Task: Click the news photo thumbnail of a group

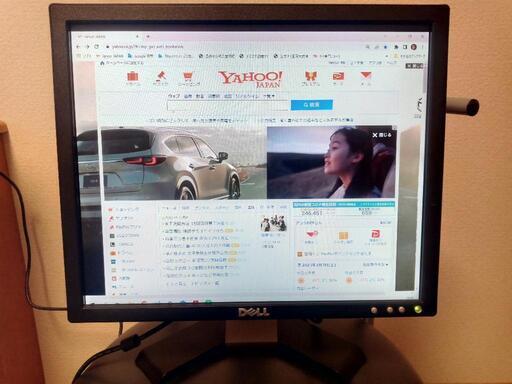Action: click(274, 223)
